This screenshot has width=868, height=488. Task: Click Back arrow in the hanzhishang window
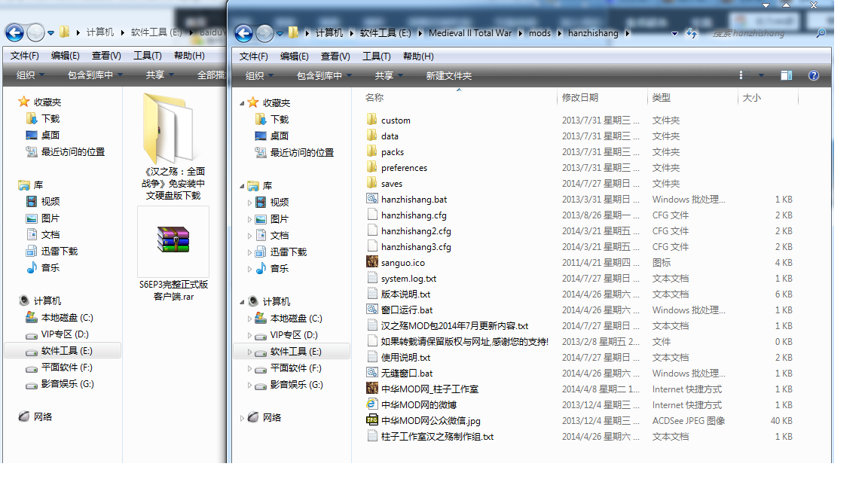tap(243, 33)
